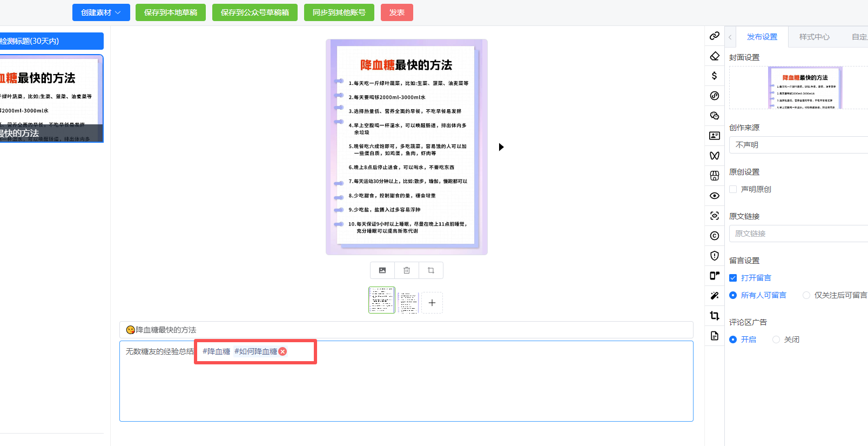Open the magic wand tool in sidebar
The height and width of the screenshot is (446, 868).
pyautogui.click(x=714, y=296)
